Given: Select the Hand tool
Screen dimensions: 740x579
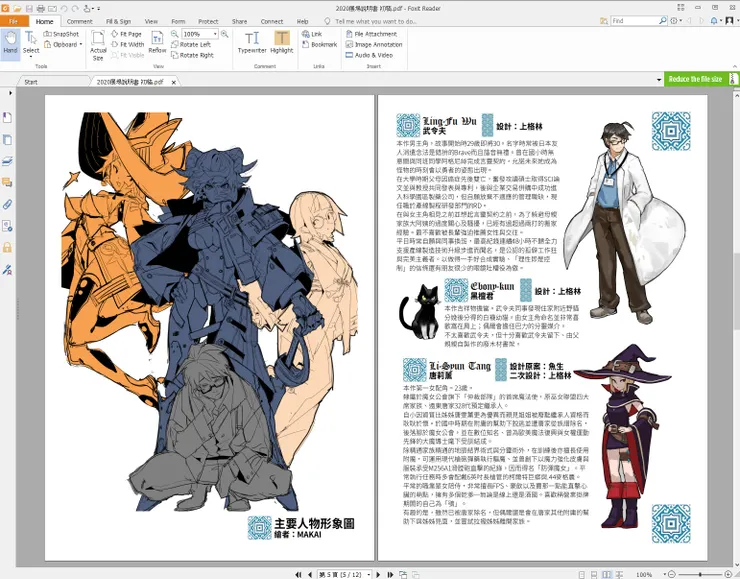Looking at the screenshot, I should tap(10, 44).
